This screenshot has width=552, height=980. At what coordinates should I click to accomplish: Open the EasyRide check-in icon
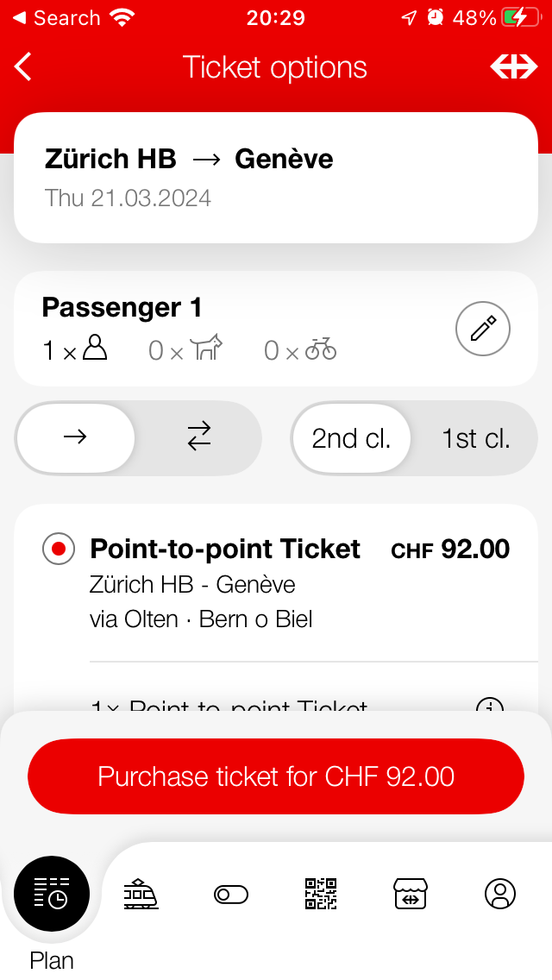(x=230, y=895)
